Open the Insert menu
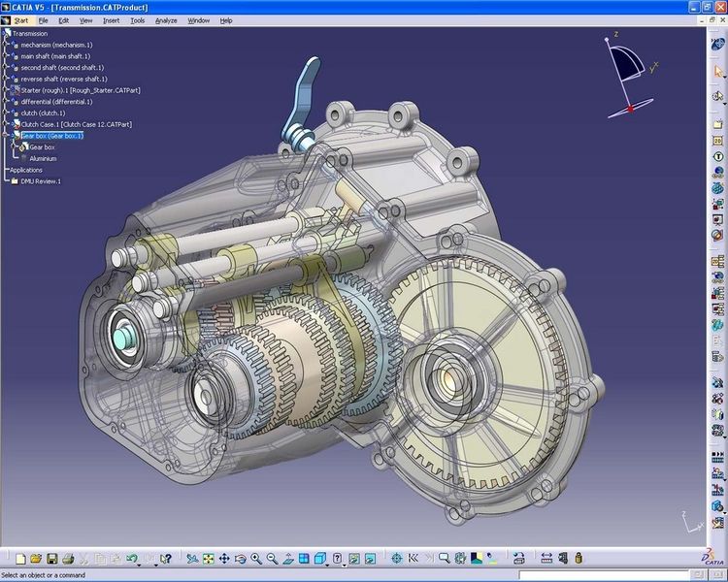 click(x=112, y=19)
